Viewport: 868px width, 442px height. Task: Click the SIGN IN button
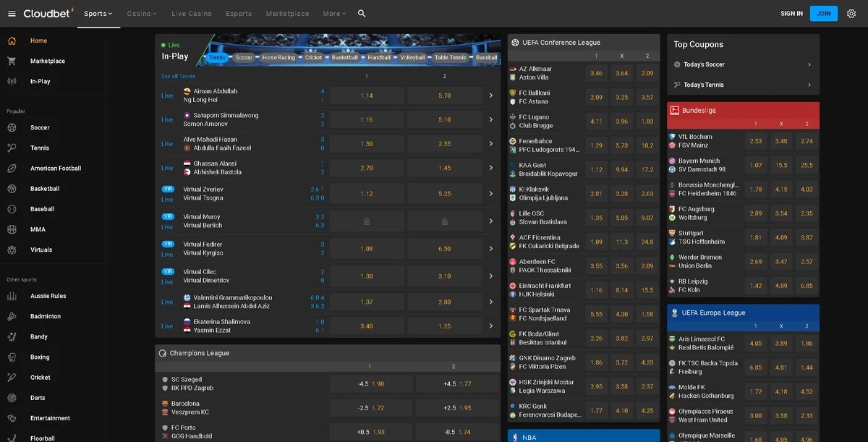[791, 14]
